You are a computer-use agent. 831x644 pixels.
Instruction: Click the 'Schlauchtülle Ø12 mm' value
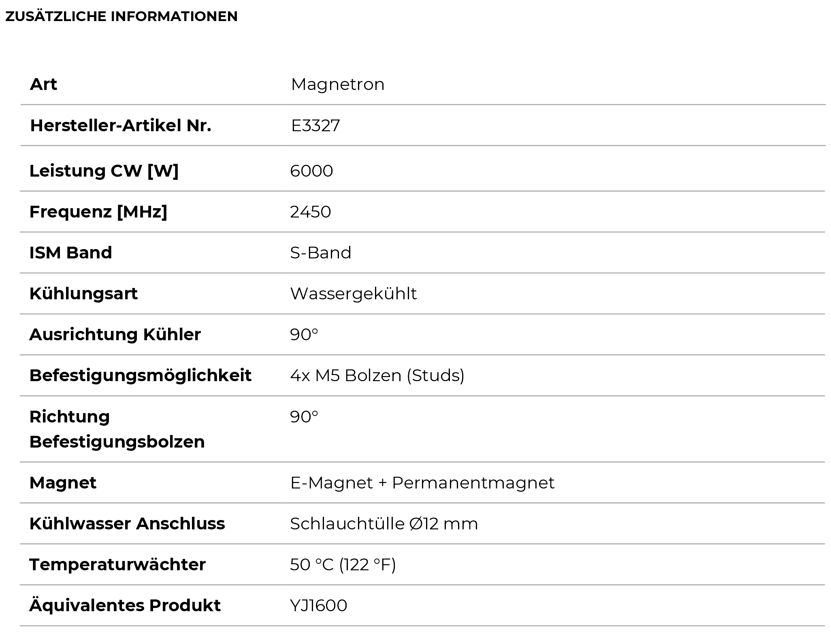point(384,524)
